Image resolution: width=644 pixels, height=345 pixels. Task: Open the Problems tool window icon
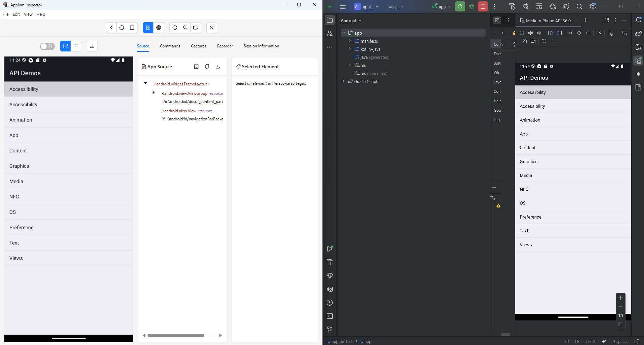click(330, 303)
